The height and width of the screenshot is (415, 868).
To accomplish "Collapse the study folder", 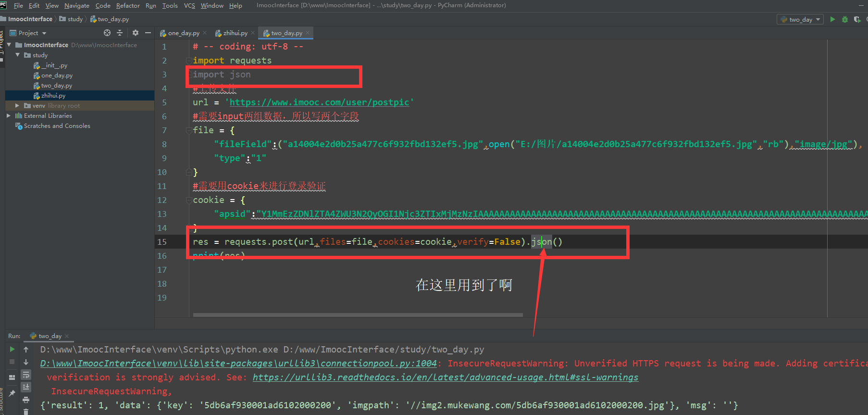I will [18, 55].
